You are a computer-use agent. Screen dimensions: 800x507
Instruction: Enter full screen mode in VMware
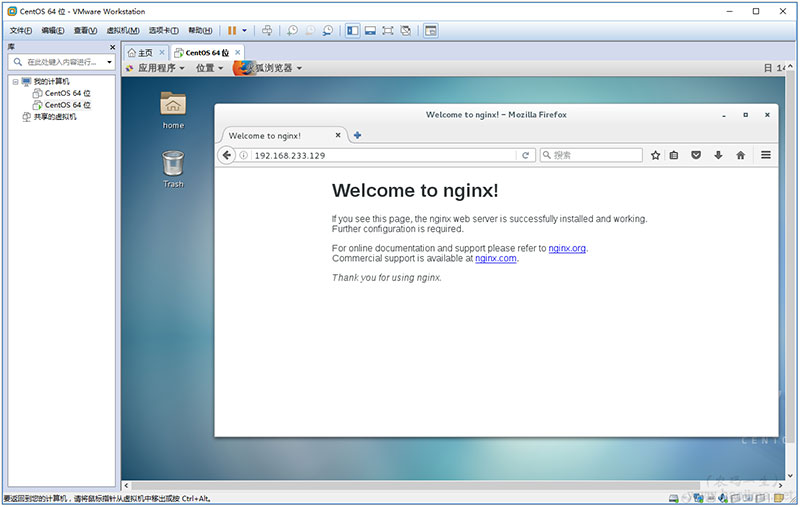coord(388,31)
